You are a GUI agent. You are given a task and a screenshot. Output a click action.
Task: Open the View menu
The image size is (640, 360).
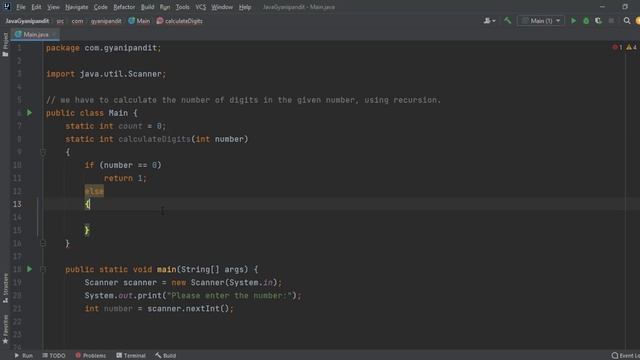click(53, 7)
